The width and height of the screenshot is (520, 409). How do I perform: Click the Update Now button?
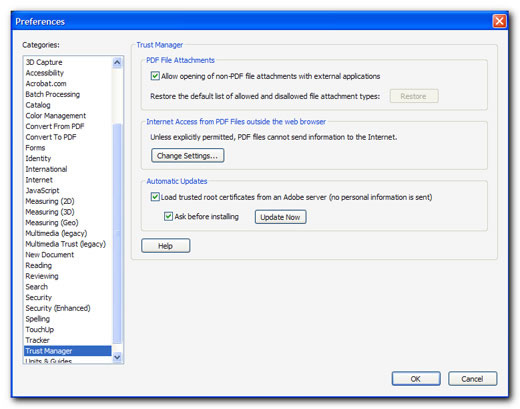pos(280,217)
